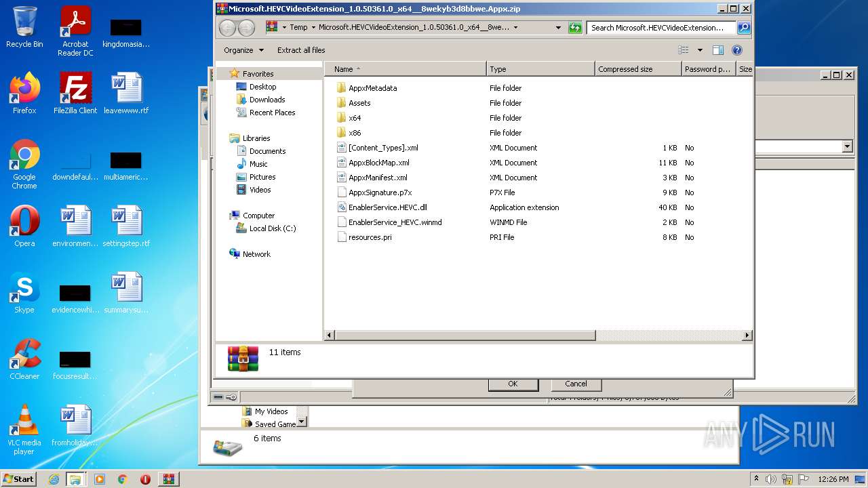Image resolution: width=868 pixels, height=488 pixels.
Task: Open settingstep.rtf document on desktop
Action: coord(126,226)
